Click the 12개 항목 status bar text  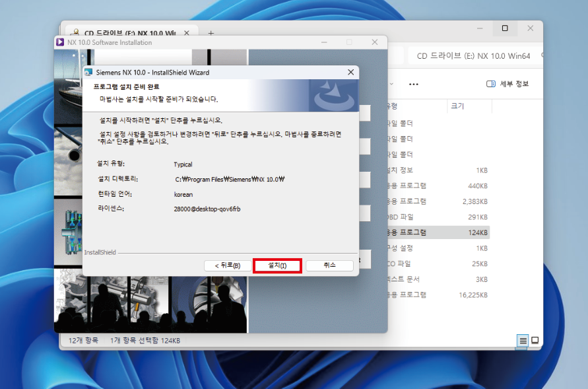(83, 340)
